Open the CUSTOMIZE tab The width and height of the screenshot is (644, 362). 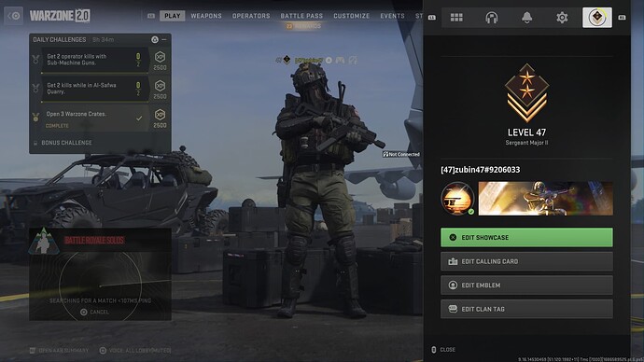[351, 16]
